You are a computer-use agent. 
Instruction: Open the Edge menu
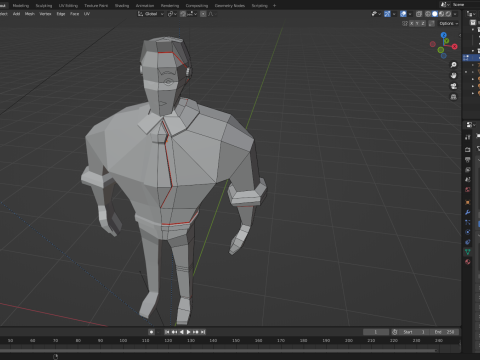[61, 14]
